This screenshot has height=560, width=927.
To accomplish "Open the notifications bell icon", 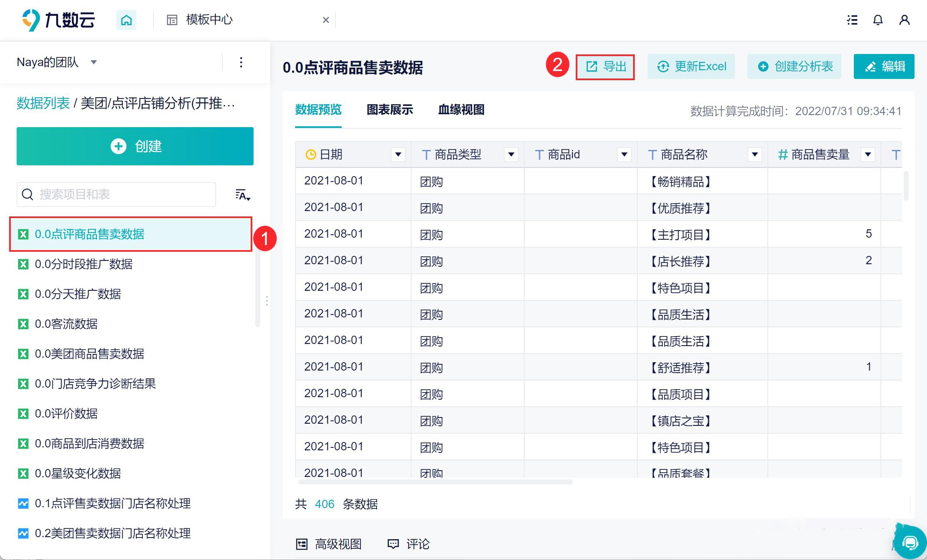I will pyautogui.click(x=878, y=20).
